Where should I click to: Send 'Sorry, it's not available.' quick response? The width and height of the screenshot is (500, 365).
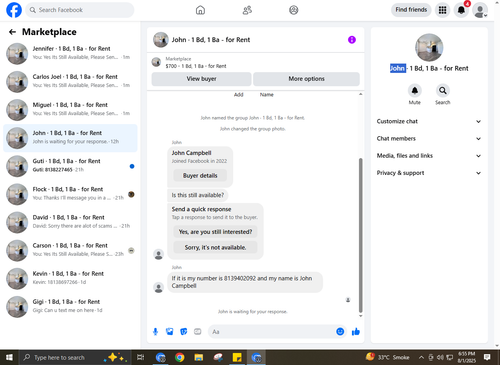coord(215,247)
